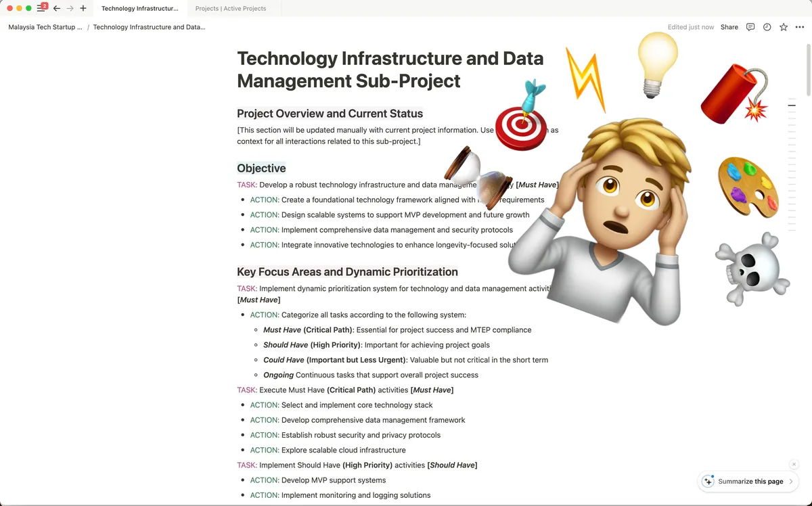Click the Share button
This screenshot has width=812, height=506.
tap(729, 27)
